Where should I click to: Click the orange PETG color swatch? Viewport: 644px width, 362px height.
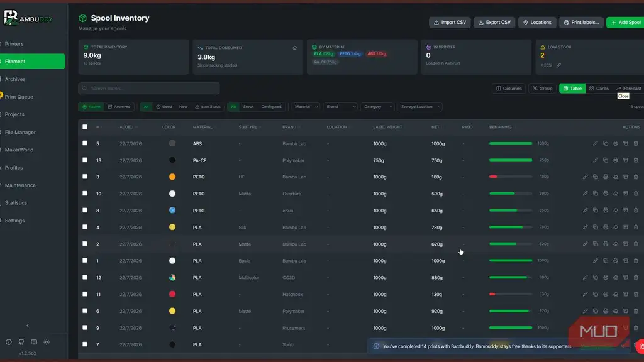(172, 177)
